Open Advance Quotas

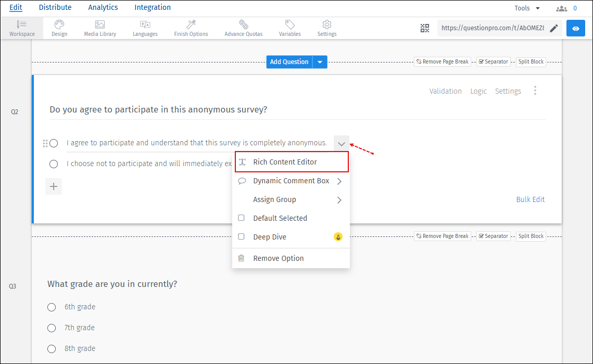[243, 28]
